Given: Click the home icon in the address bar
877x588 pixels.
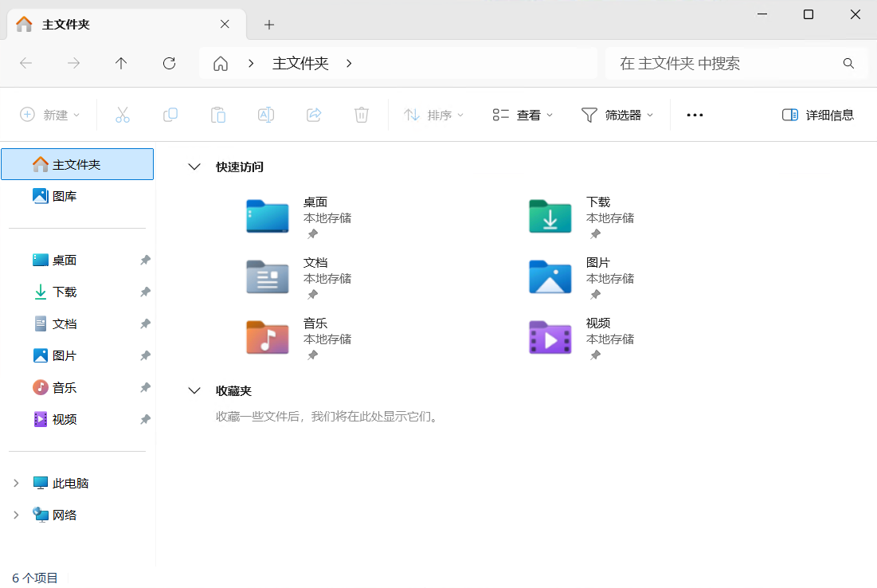Looking at the screenshot, I should [220, 63].
